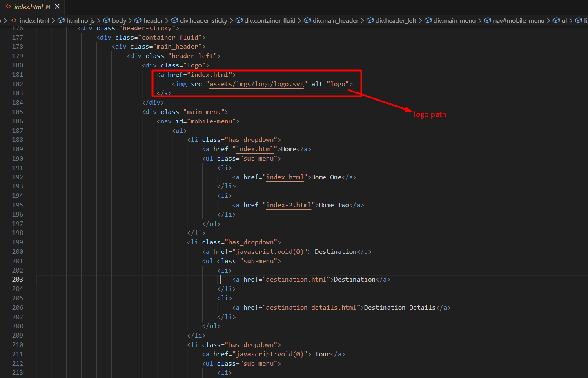Click the index.html href on line 189
Screen dimensions: 588x378
coord(255,149)
